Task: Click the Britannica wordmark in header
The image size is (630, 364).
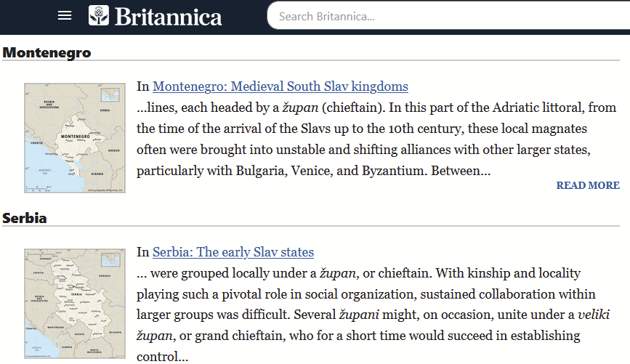Action: (x=167, y=16)
